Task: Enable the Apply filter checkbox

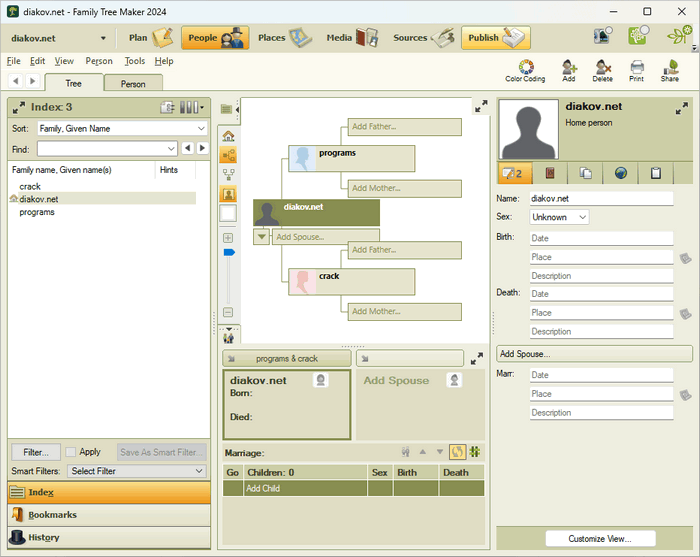Action: point(71,452)
